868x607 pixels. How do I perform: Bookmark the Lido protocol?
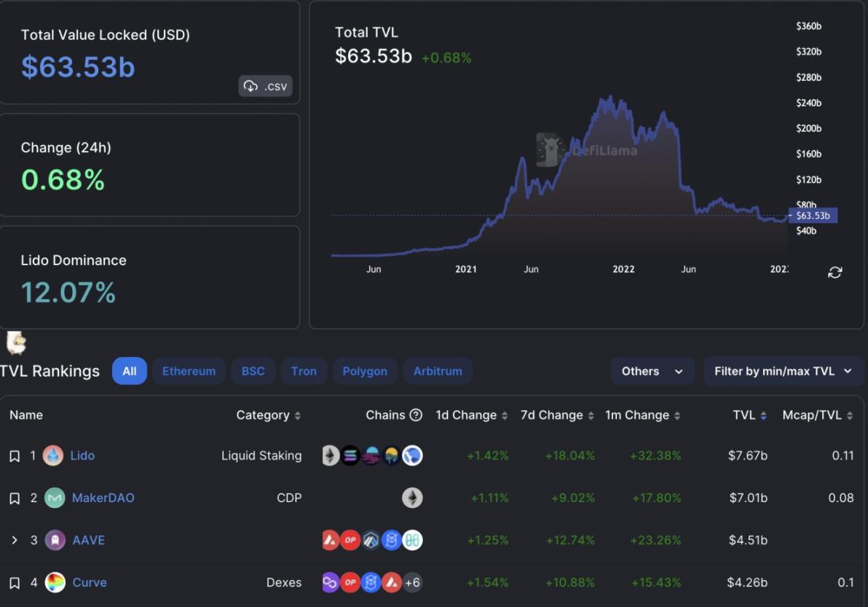15,456
